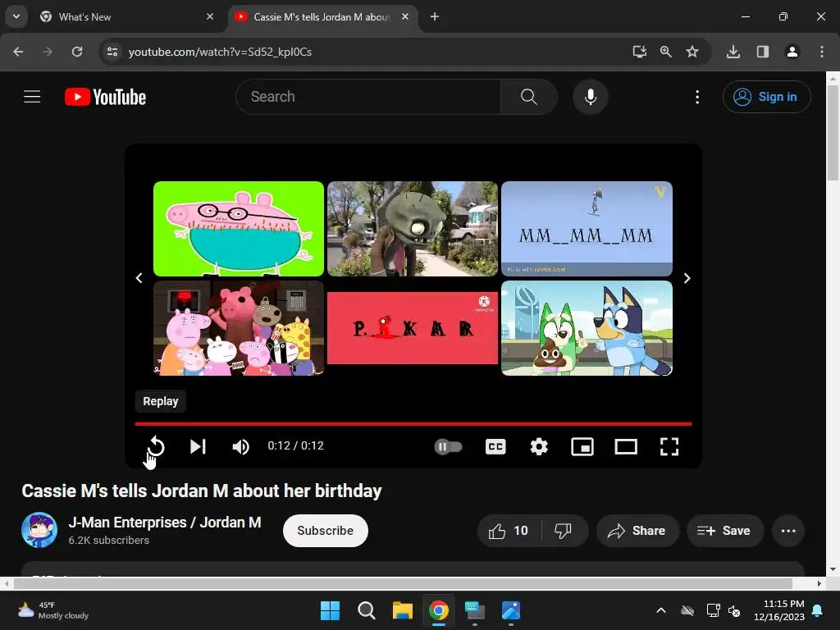Open Chrome profile menu
Viewport: 840px width, 630px height.
[792, 52]
